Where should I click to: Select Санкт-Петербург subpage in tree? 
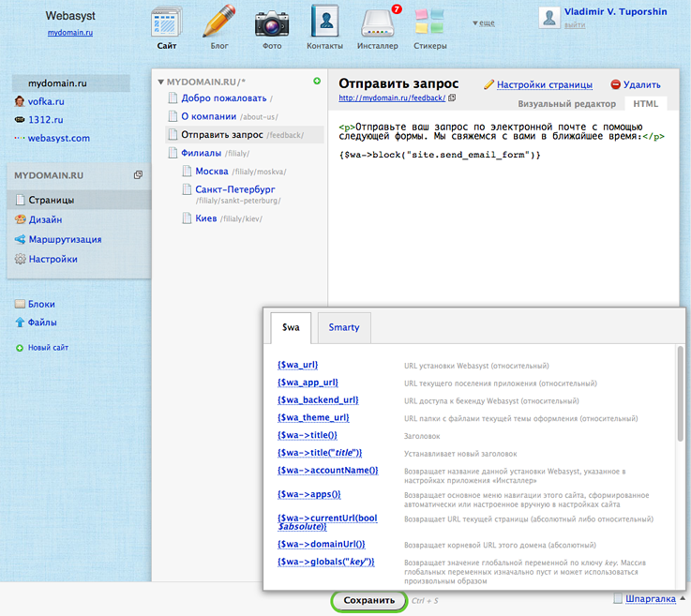point(235,189)
